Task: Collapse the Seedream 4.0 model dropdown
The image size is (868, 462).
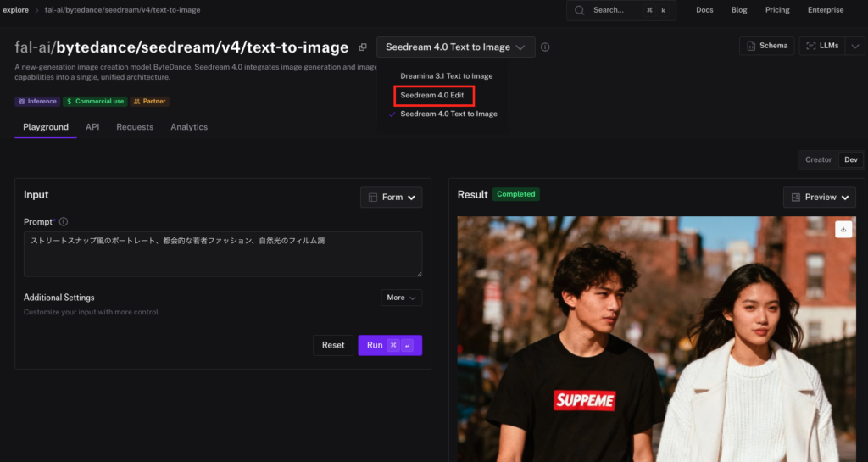Action: pyautogui.click(x=455, y=47)
